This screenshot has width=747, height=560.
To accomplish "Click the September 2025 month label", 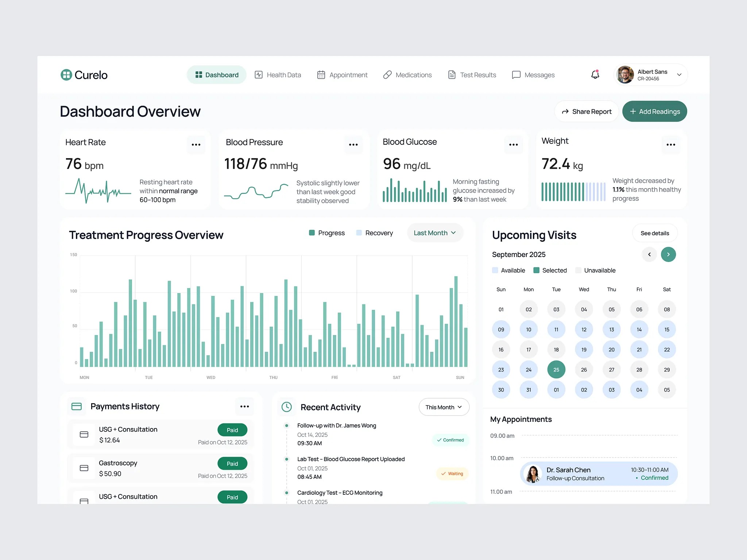I will [519, 254].
